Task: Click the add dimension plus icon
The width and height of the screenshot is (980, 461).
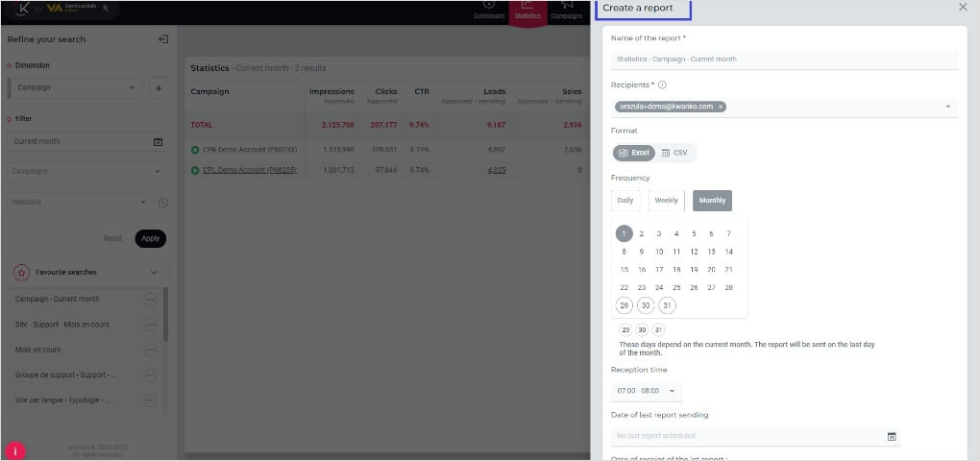Action: (x=159, y=87)
